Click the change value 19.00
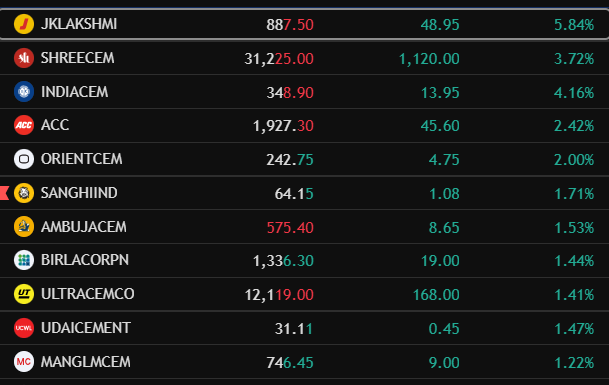 (x=440, y=261)
